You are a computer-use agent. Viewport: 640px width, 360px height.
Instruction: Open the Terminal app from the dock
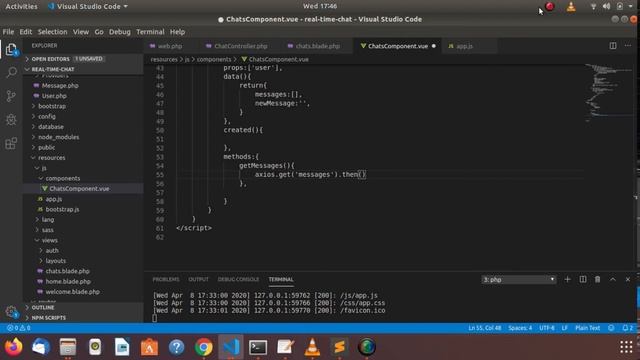click(258, 347)
